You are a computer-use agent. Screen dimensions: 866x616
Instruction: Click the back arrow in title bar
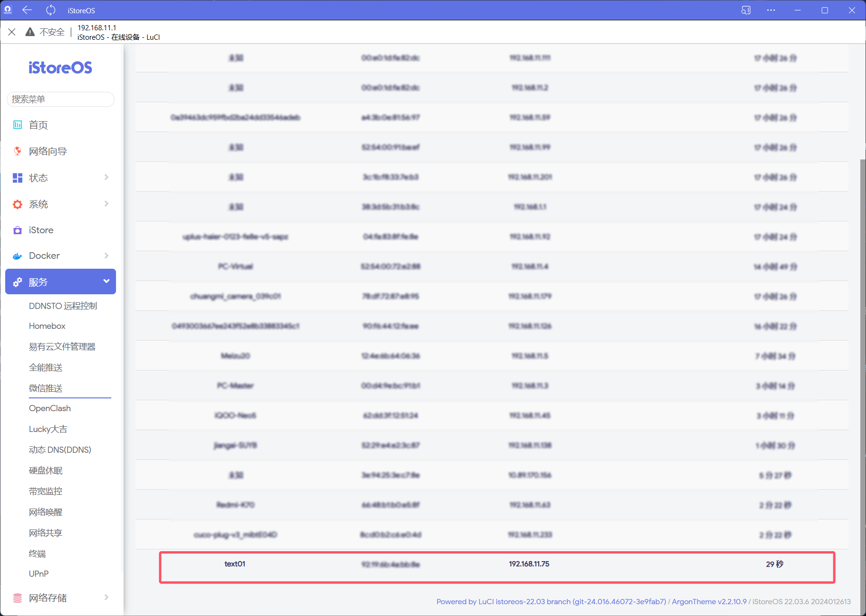(27, 10)
